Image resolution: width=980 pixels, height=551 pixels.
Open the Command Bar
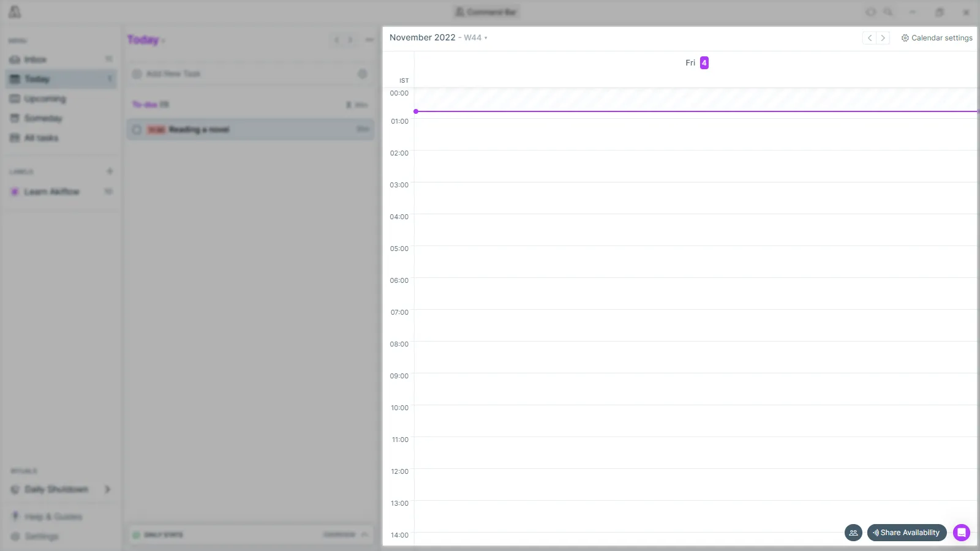tap(487, 12)
